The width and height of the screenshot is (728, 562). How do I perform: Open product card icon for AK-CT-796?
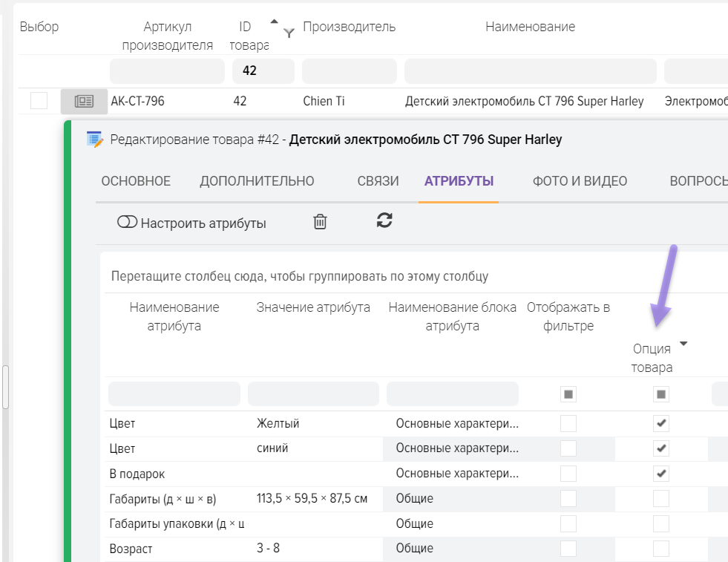pos(84,101)
